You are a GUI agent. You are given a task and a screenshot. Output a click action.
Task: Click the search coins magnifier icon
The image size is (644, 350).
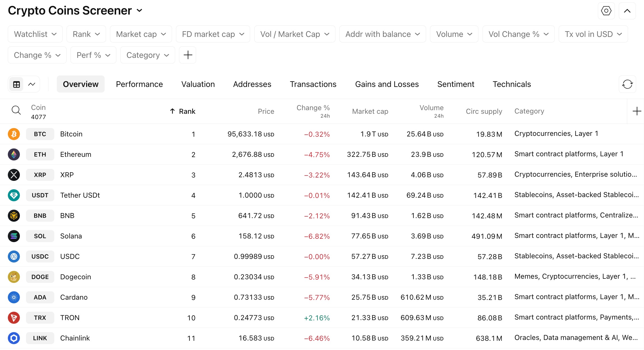coord(16,110)
